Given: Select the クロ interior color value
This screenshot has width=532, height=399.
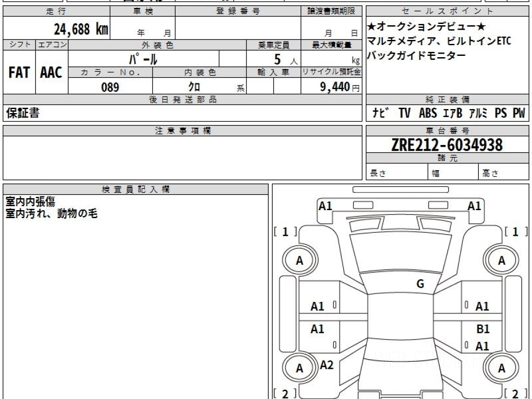Looking at the screenshot, I should pyautogui.click(x=194, y=87).
